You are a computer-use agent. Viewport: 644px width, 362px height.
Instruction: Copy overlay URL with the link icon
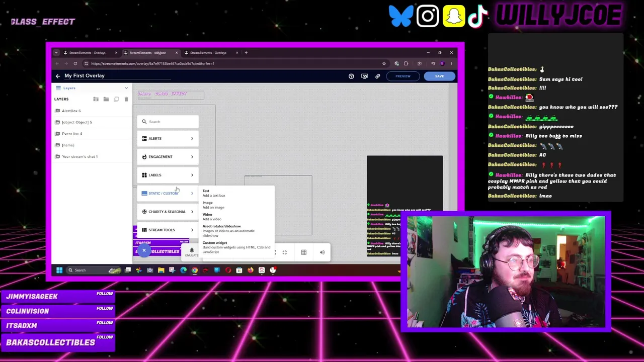tap(377, 76)
